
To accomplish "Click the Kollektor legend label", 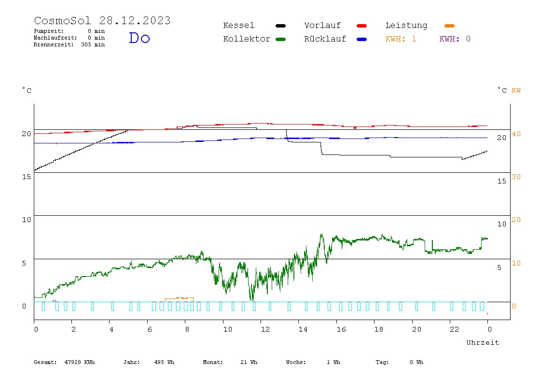I will [247, 39].
